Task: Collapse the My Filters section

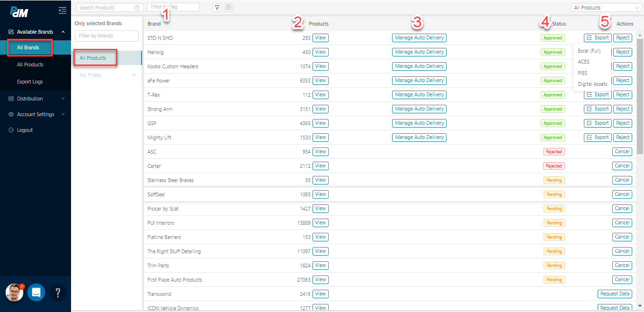Action: click(x=134, y=75)
